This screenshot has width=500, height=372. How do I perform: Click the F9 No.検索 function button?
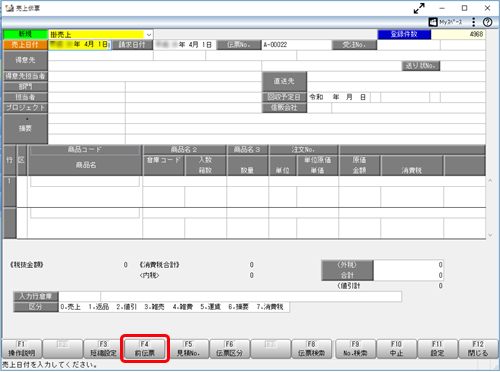pos(355,349)
